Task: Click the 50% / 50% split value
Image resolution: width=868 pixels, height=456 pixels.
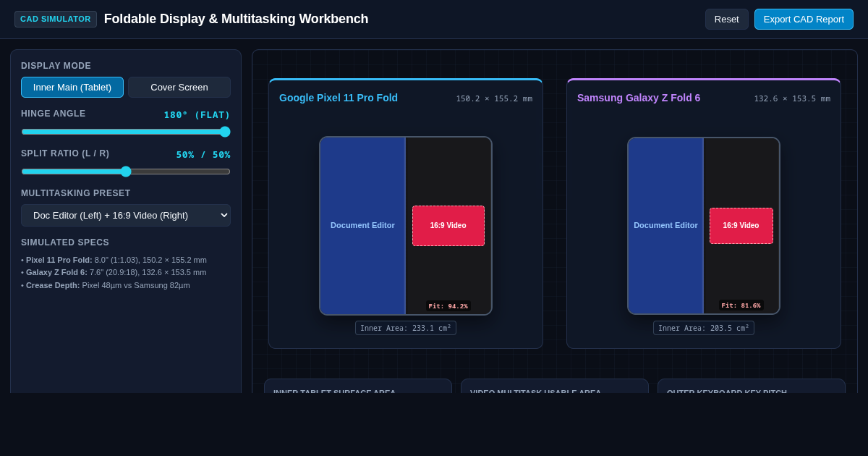Action: (x=203, y=154)
